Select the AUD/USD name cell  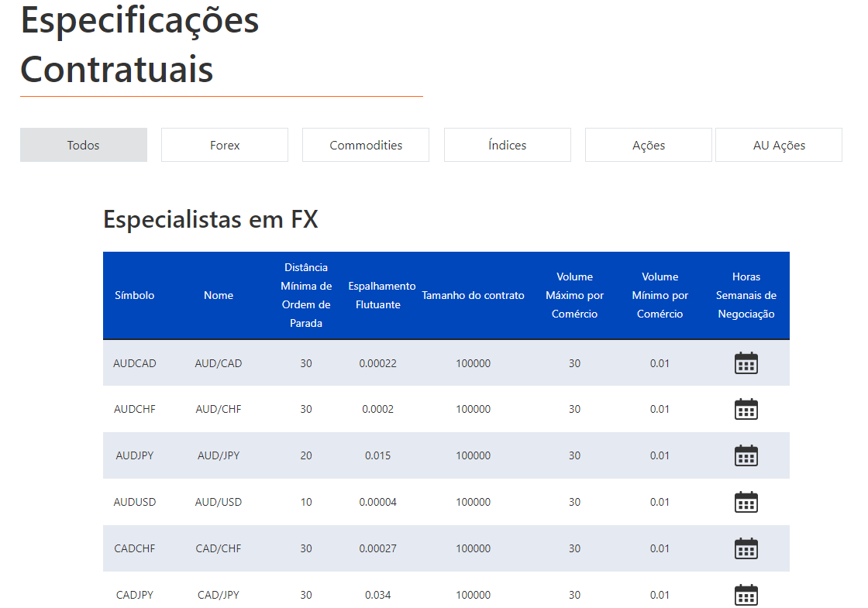[219, 502]
